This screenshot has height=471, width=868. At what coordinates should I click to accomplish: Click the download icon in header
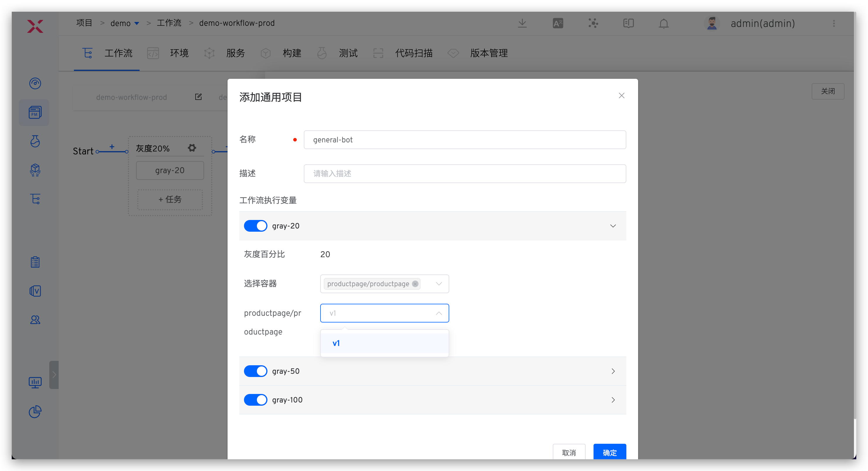[x=522, y=23]
